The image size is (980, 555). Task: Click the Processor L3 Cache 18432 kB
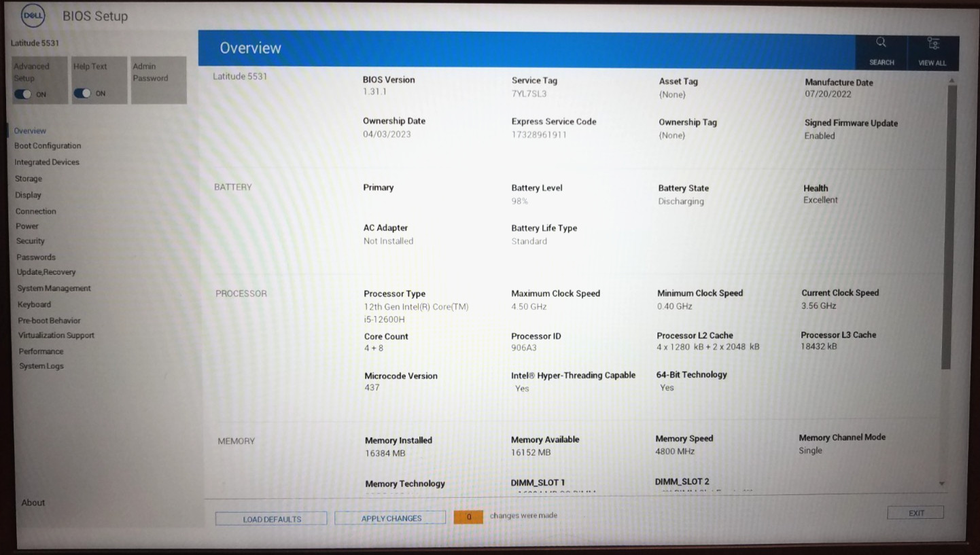819,346
